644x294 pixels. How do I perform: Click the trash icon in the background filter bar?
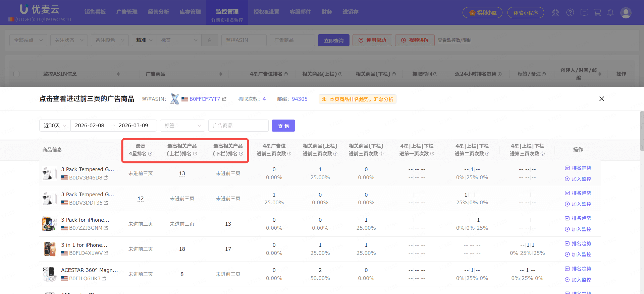point(210,40)
